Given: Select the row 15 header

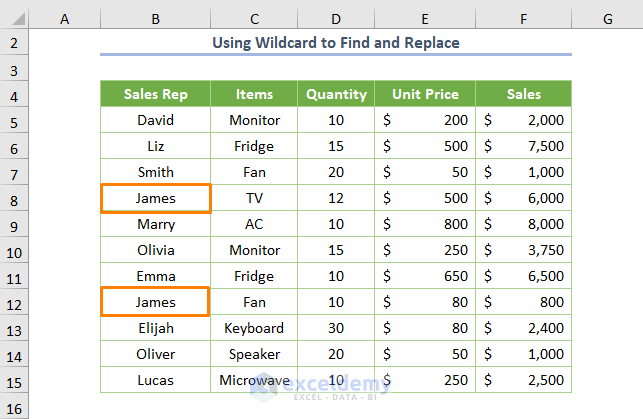Looking at the screenshot, I should (x=15, y=380).
